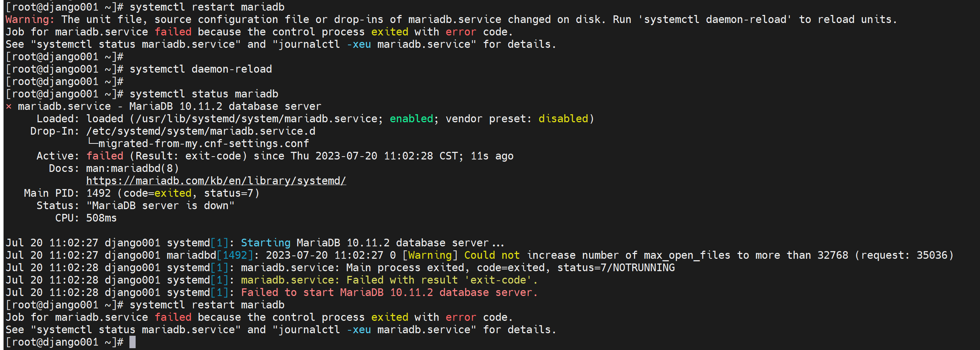Click the red × failed-status marker

pyautogui.click(x=9, y=106)
